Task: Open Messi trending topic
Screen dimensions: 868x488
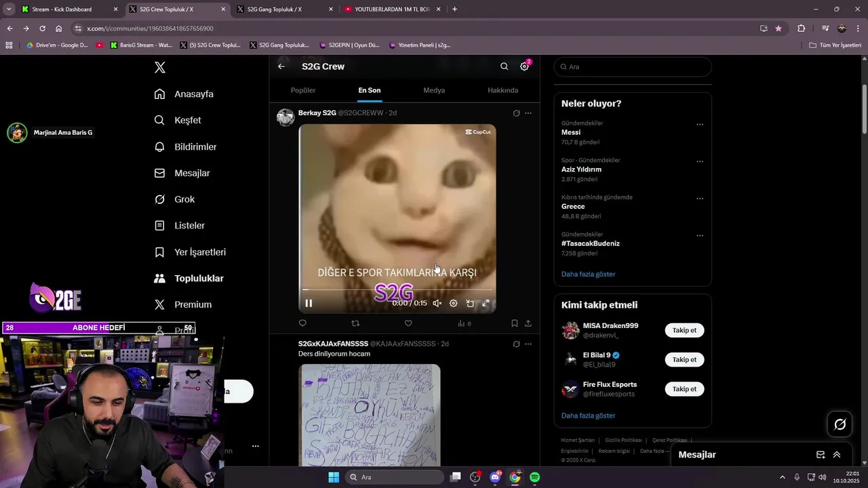Action: tap(571, 132)
